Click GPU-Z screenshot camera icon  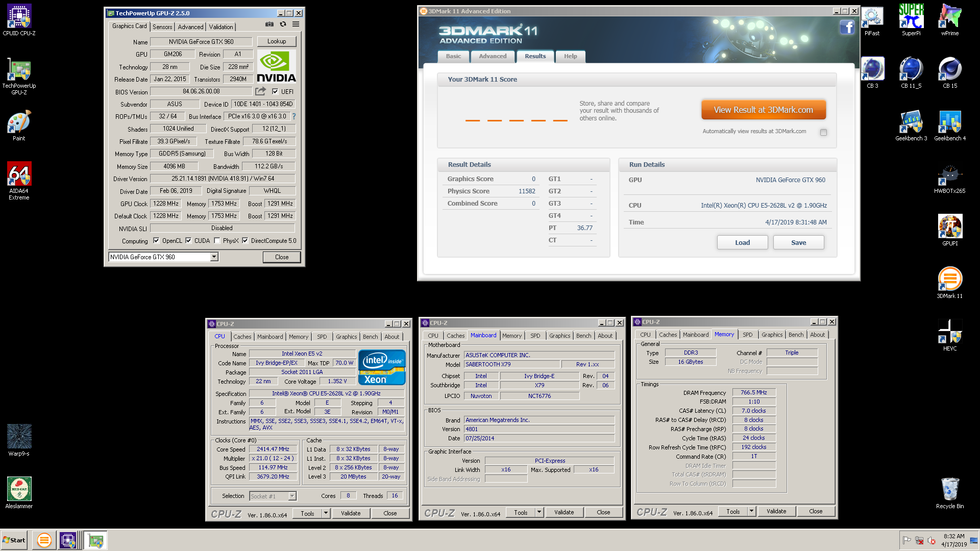coord(269,24)
